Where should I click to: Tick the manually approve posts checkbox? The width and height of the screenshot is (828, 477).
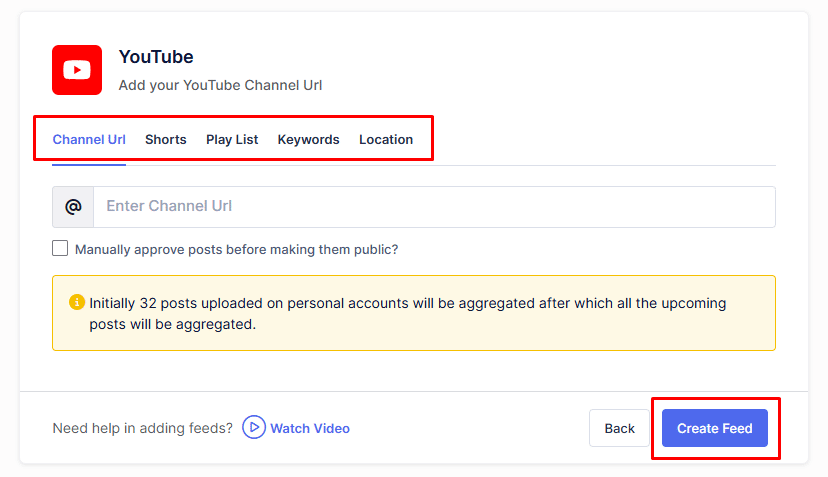tap(61, 249)
